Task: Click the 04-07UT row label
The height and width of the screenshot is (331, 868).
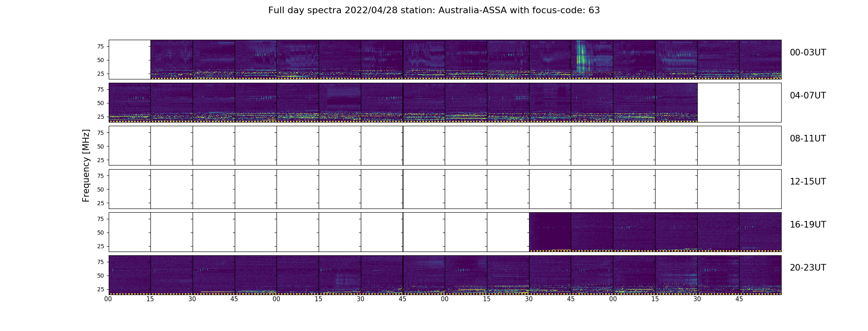Action: [808, 96]
